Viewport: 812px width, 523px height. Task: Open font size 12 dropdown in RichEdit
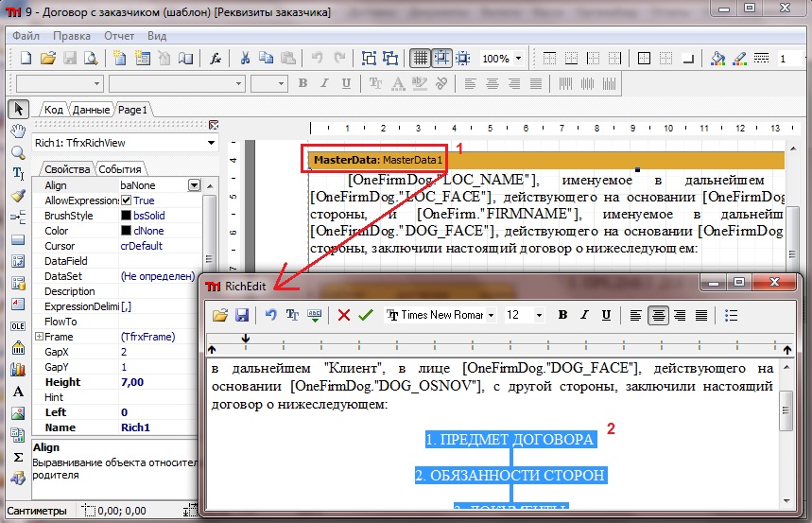tap(539, 315)
